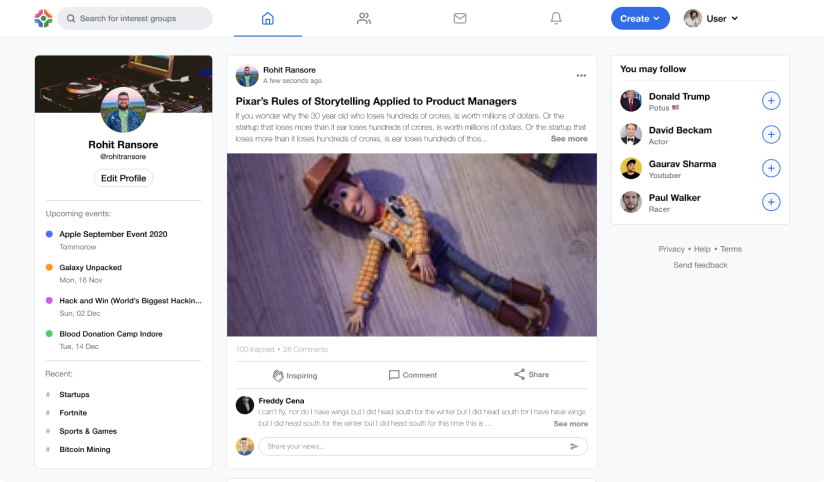Viewport: 824px width, 482px height.
Task: Click the green dot beside Blood Donation Camp
Action: pos(49,334)
